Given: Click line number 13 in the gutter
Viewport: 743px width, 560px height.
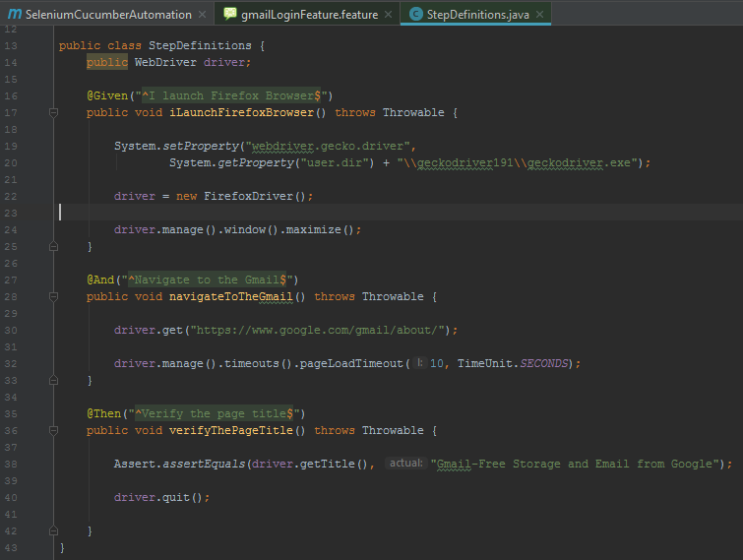Looking at the screenshot, I should (11, 46).
